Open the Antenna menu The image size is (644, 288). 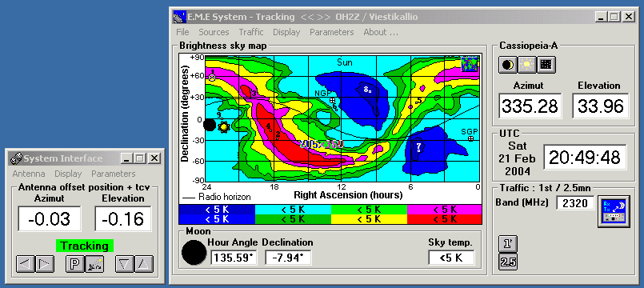click(29, 174)
